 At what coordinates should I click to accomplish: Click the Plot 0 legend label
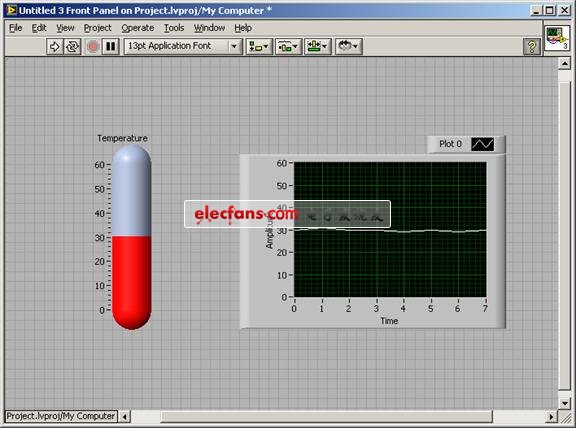point(450,144)
